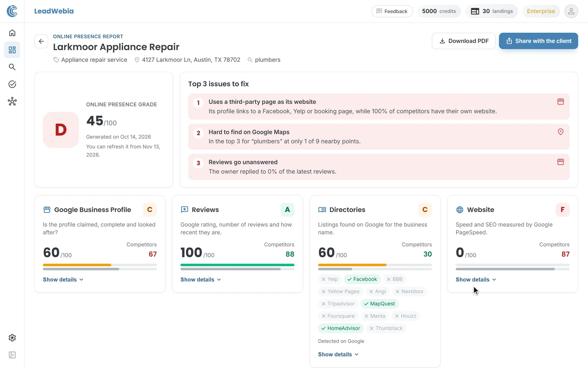588x368 pixels.
Task: Click the Tripadvisor directory chip
Action: point(338,304)
